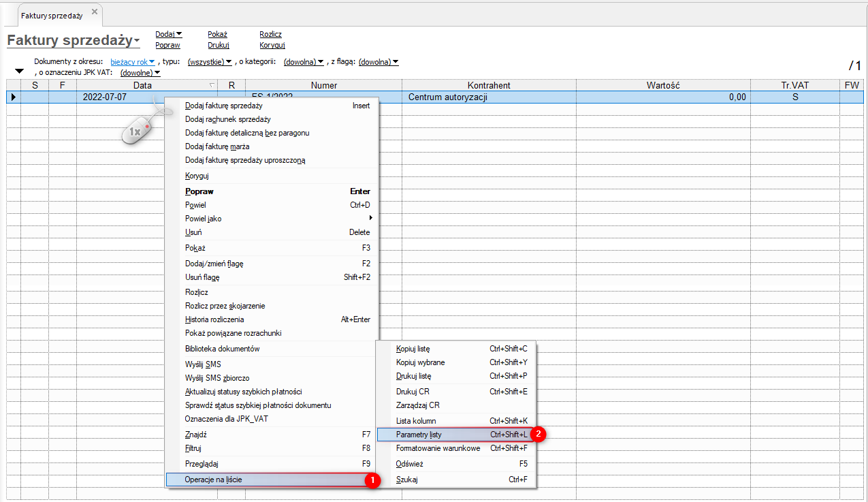Click the R column header
Image resolution: width=868 pixels, height=502 pixels.
click(231, 85)
